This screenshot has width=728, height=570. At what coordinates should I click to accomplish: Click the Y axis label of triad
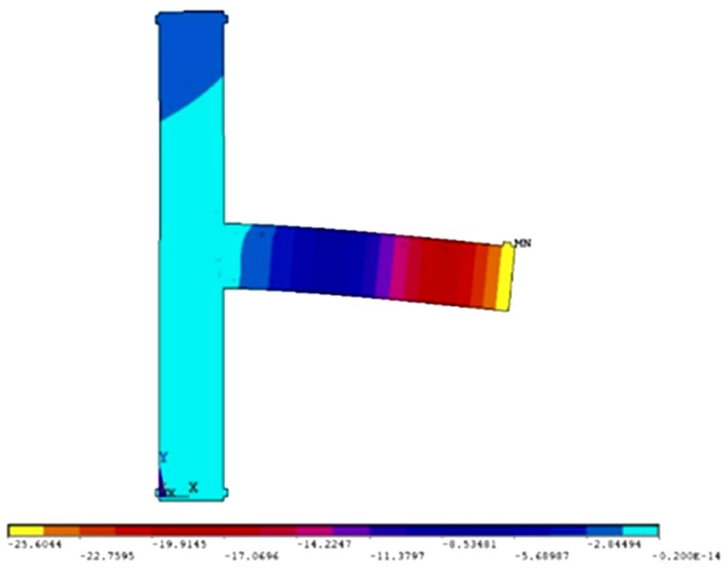pyautogui.click(x=163, y=458)
